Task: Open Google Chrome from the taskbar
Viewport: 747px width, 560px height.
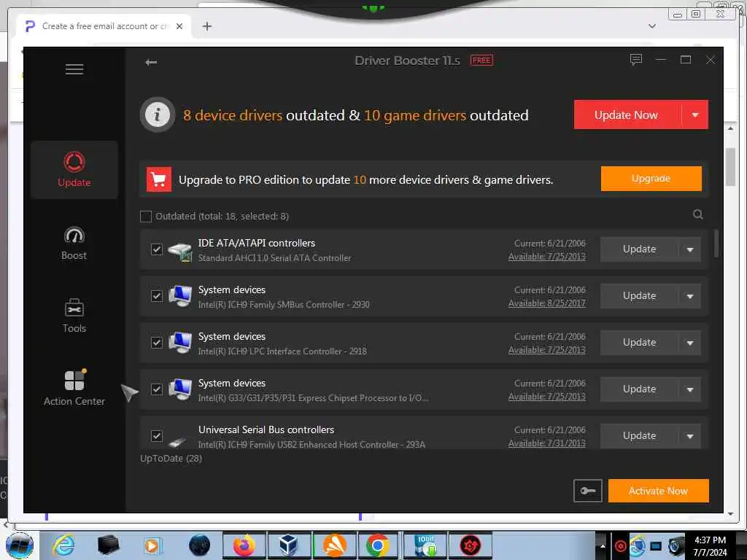Action: (377, 545)
